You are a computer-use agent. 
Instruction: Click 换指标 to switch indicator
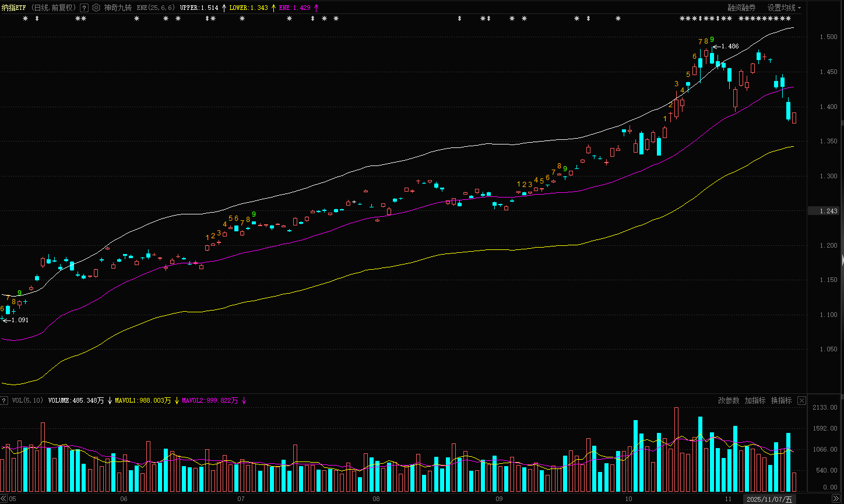click(781, 400)
